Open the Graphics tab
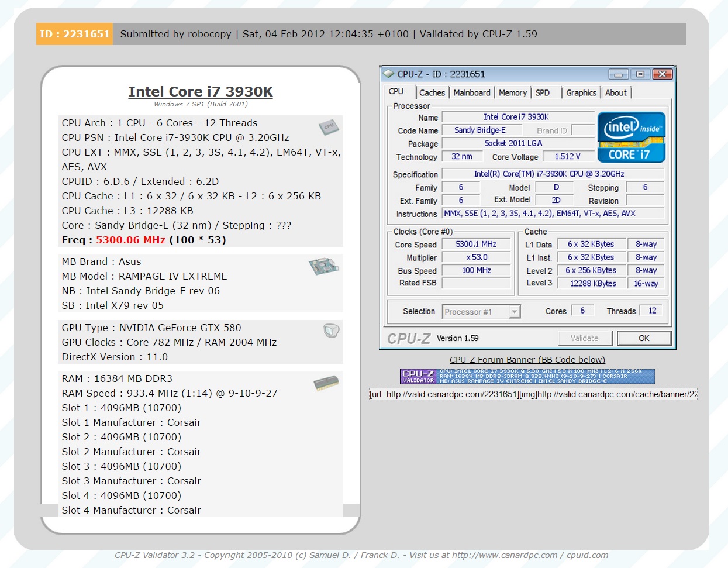The width and height of the screenshot is (728, 568). pos(581,92)
